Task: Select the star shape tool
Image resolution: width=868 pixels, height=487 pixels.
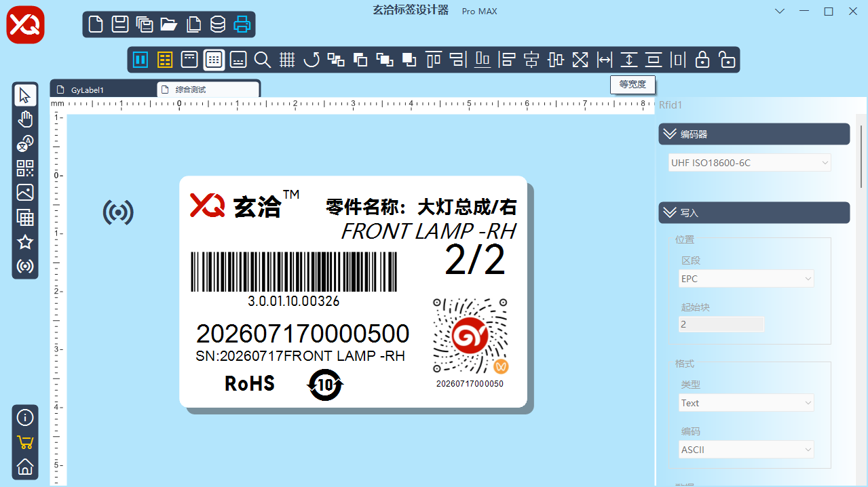Action: tap(25, 241)
